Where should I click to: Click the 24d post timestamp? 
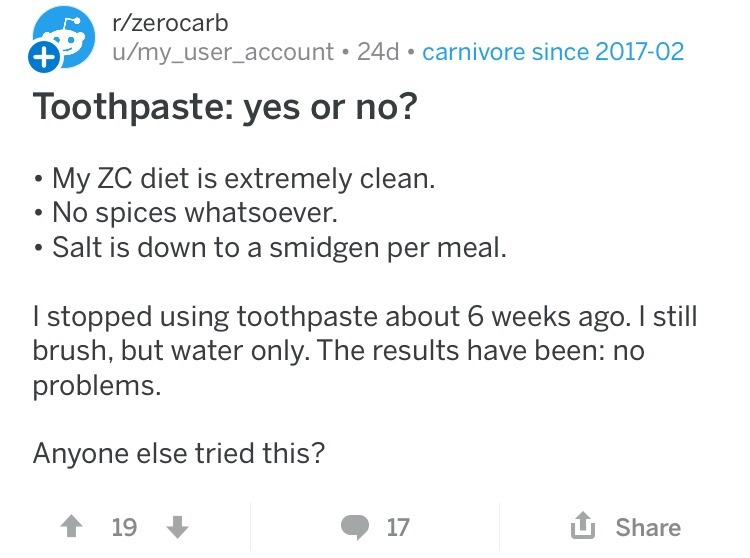tap(378, 51)
